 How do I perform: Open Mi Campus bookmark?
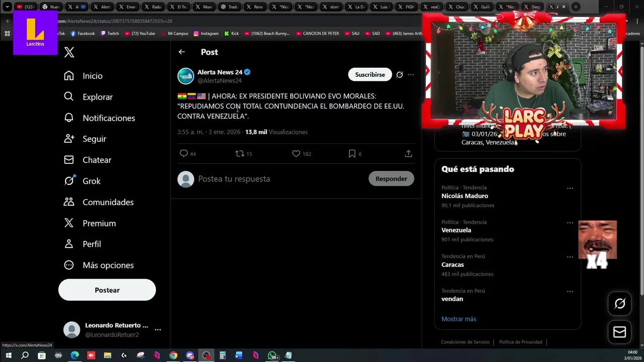pyautogui.click(x=174, y=33)
